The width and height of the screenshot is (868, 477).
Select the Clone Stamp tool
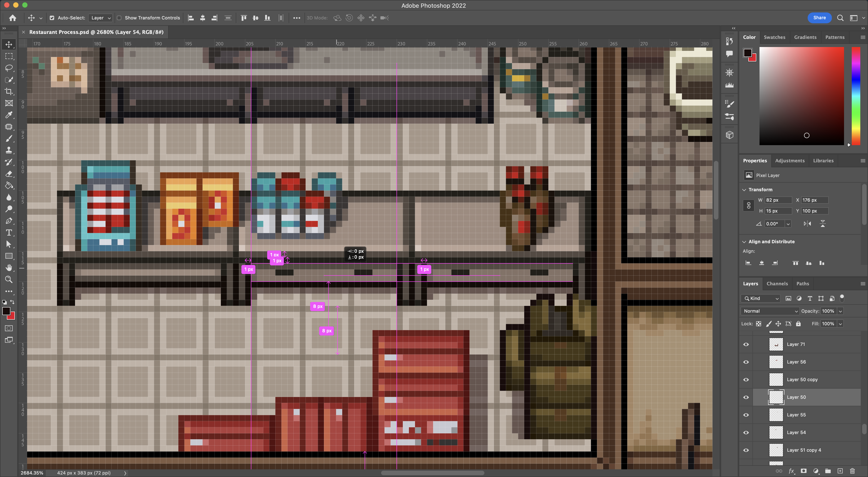(9, 150)
